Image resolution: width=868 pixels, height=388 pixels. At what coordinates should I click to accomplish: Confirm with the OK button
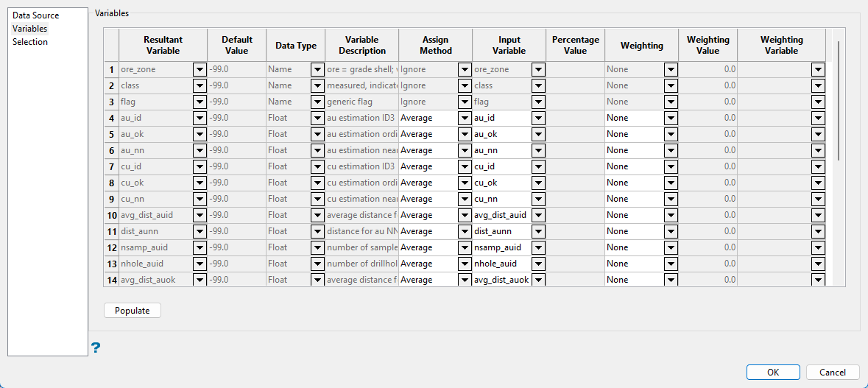[x=773, y=373]
